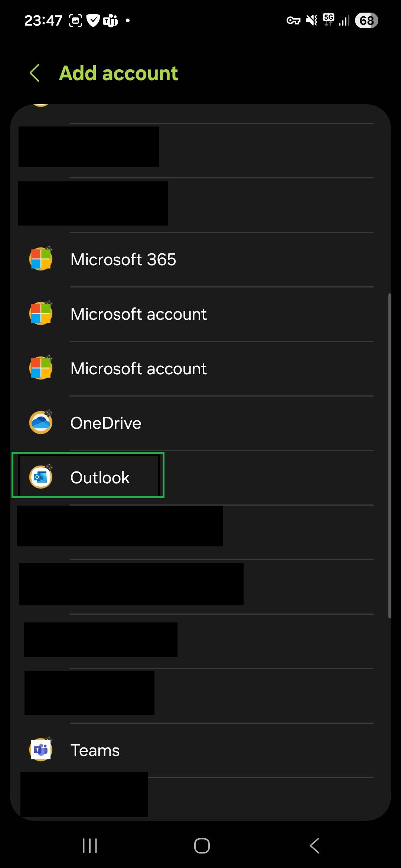401x868 pixels.
Task: Tap the Outlook app icon
Action: 41,477
